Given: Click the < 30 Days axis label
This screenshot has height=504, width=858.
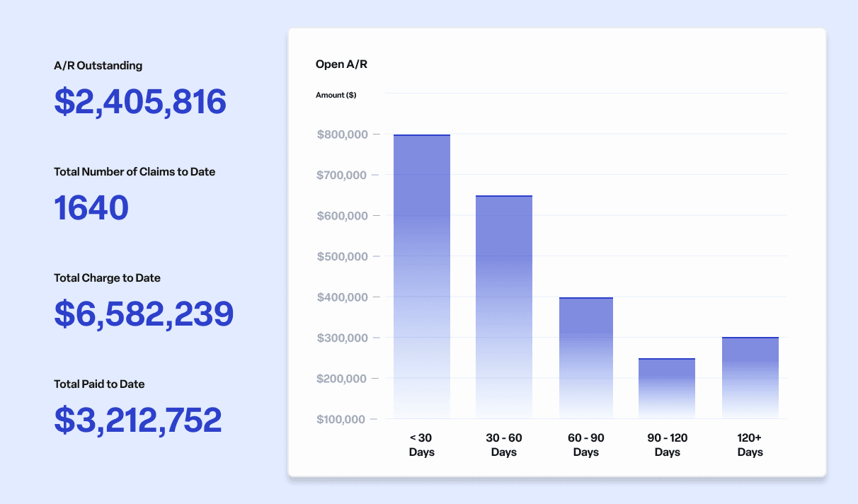Looking at the screenshot, I should (x=422, y=445).
